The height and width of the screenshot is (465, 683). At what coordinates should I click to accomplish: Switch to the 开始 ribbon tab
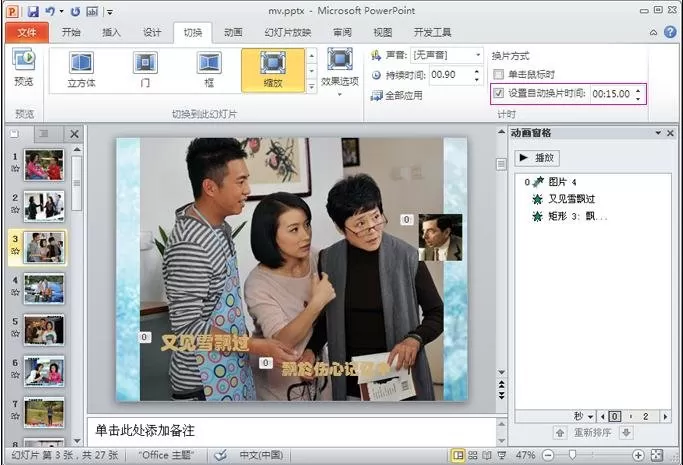coord(71,32)
